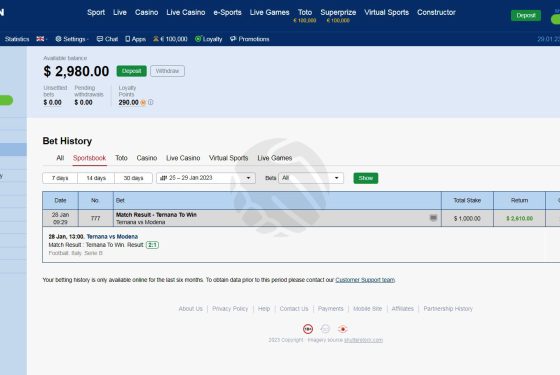Open the 25 – 29 Jan 2023 date dropdown
The width and height of the screenshot is (560, 375).
pyautogui.click(x=206, y=178)
